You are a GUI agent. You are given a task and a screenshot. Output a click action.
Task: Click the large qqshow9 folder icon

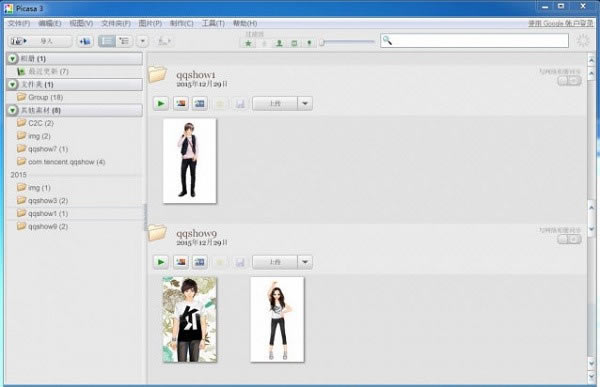(158, 233)
